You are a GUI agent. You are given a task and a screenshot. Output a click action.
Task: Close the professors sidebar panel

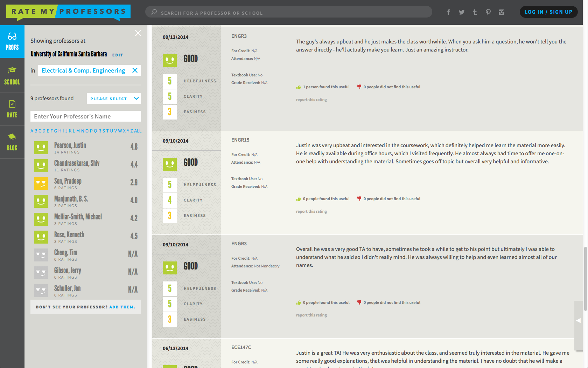click(138, 33)
